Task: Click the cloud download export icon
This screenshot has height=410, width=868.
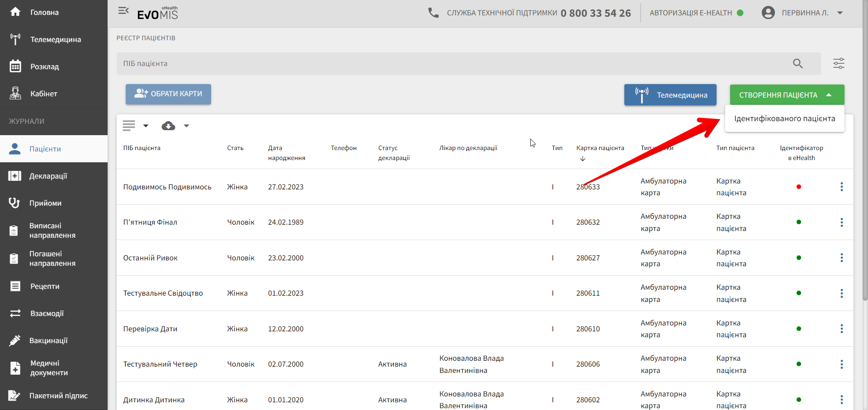Action: coord(168,126)
